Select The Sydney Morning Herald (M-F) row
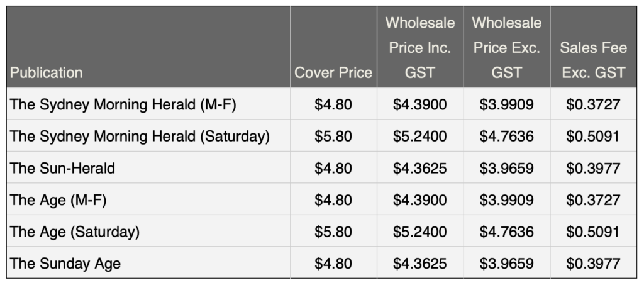The height and width of the screenshot is (285, 644). click(123, 104)
